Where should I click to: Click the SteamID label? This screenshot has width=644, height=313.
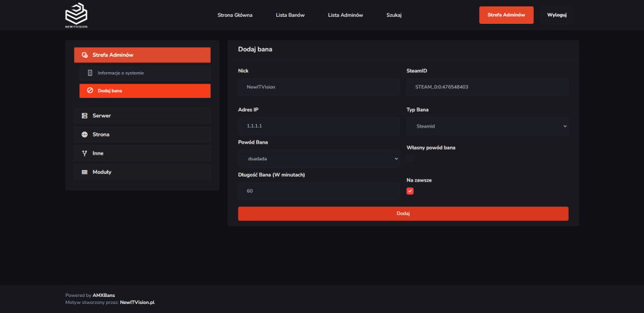pyautogui.click(x=417, y=71)
